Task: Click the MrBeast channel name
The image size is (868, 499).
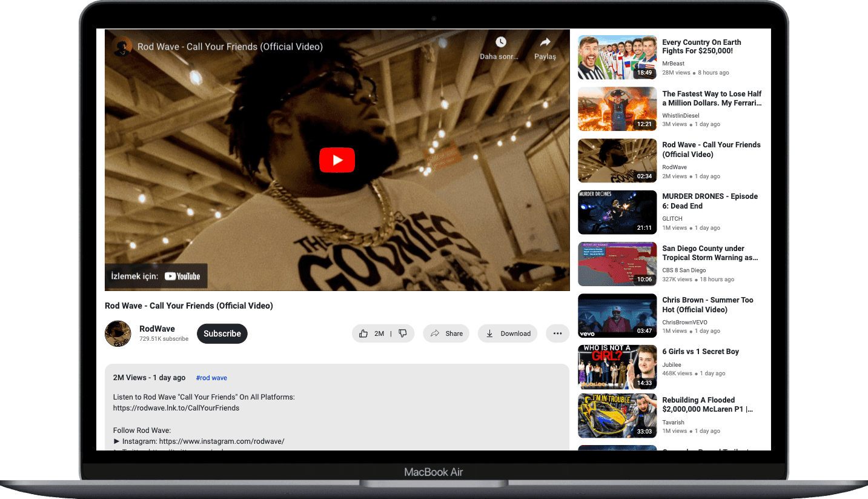Action: [673, 64]
